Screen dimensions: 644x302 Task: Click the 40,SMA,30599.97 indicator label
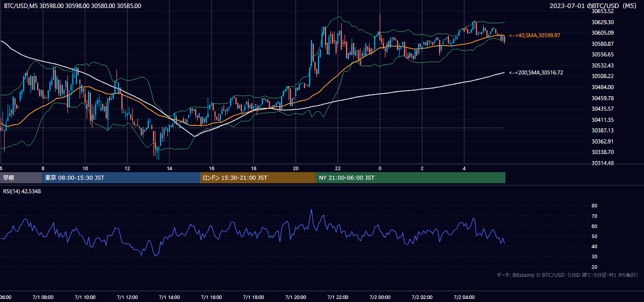click(x=535, y=36)
